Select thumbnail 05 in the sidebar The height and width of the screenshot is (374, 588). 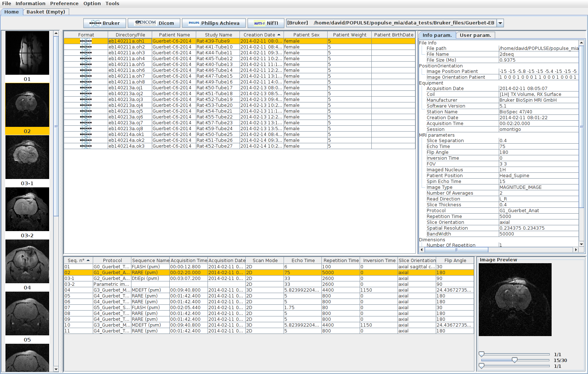[27, 313]
